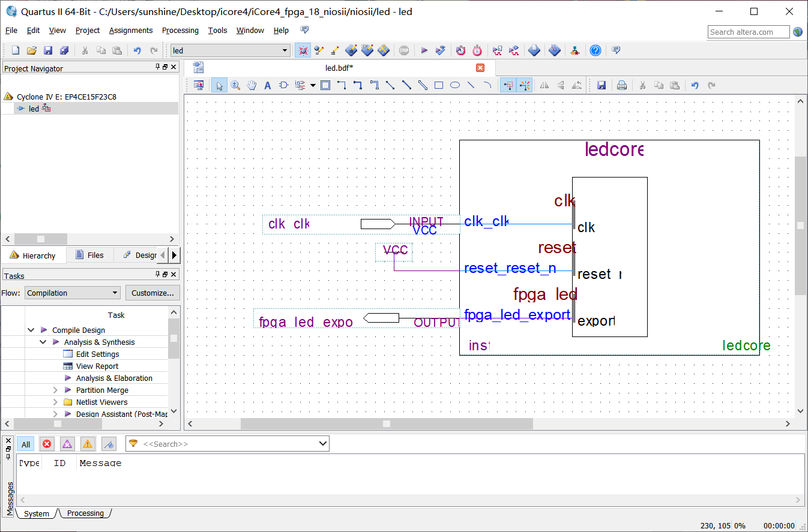The image size is (808, 532).
Task: Select the Rectangle drawing tool
Action: pos(439,86)
